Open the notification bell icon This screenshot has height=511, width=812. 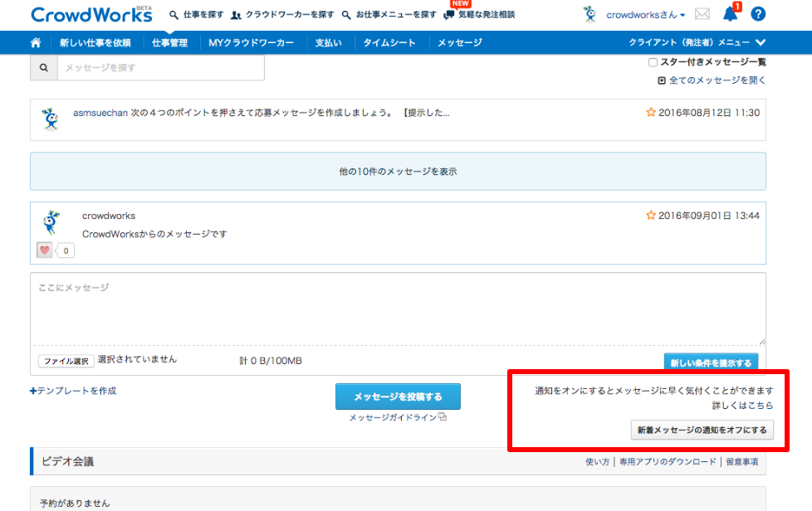[x=730, y=14]
